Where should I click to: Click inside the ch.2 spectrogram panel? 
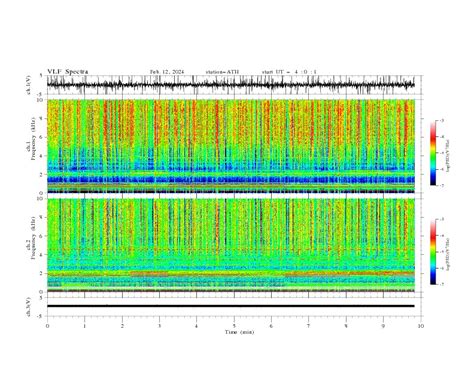click(x=231, y=245)
